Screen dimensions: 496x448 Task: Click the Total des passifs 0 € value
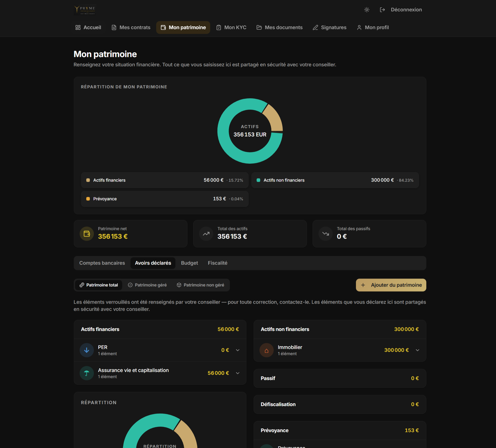(342, 237)
